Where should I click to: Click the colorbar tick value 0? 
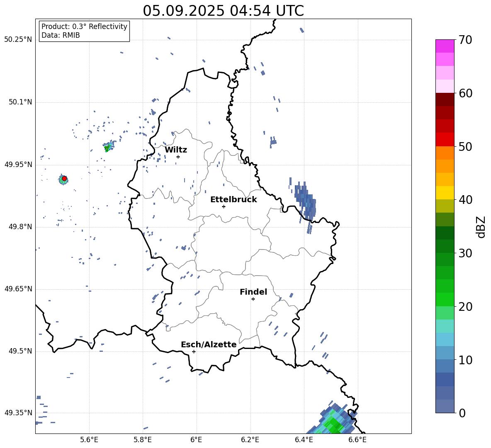[462, 413]
